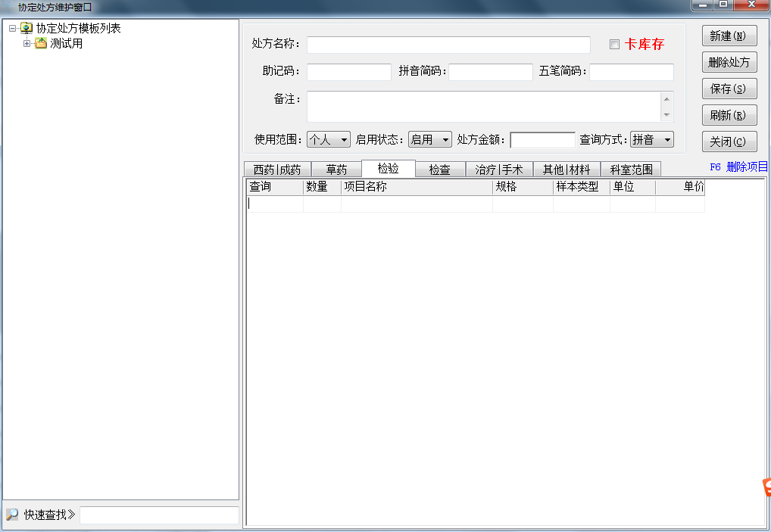
Task: Click the magnifier icon beside 快速查找
Action: pos(12,515)
